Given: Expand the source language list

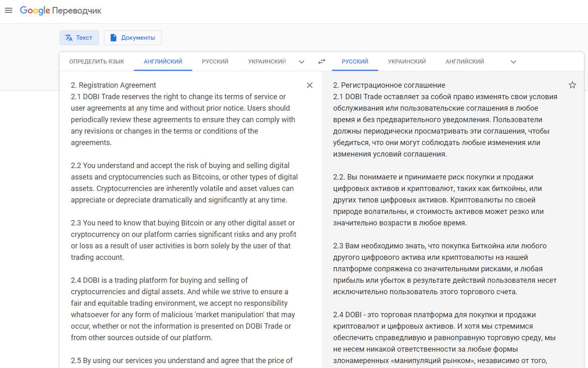Looking at the screenshot, I should point(302,62).
